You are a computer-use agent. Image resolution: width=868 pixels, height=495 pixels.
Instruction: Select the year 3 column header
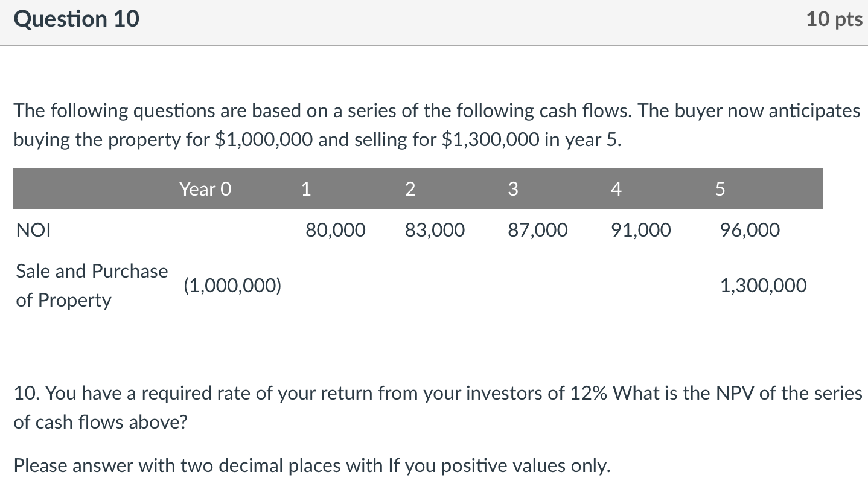[513, 190]
